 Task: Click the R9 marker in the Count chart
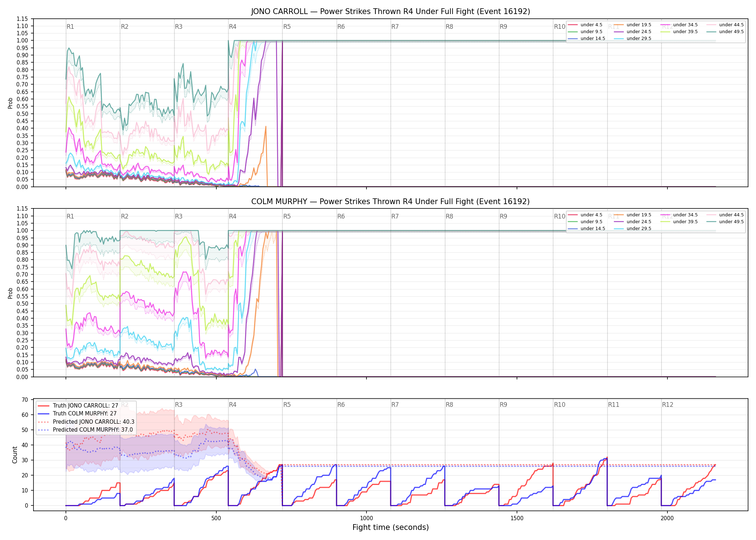tap(503, 405)
